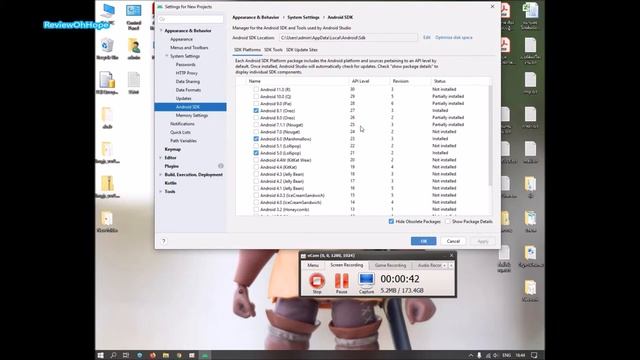
Task: Select the oCam Screen Recording tab
Action: coord(347,265)
